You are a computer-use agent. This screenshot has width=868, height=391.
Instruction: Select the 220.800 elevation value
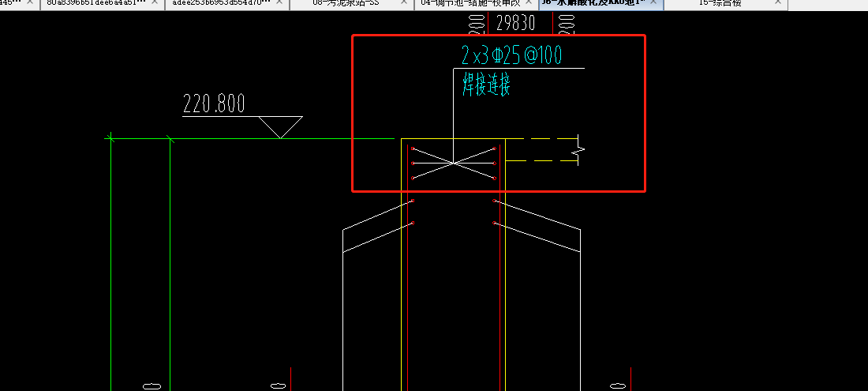point(214,103)
